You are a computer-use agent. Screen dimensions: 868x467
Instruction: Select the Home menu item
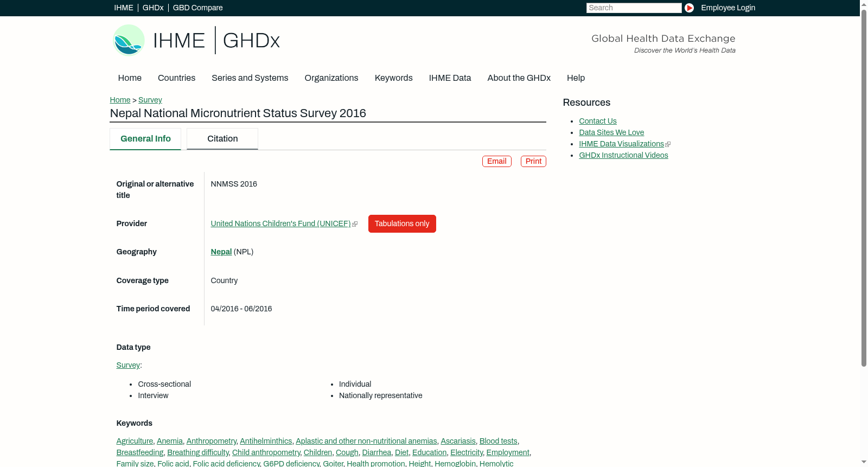tap(130, 78)
